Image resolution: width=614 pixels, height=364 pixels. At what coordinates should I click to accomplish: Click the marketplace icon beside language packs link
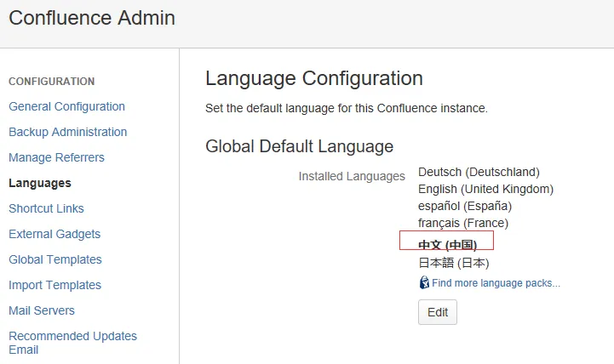(x=424, y=282)
